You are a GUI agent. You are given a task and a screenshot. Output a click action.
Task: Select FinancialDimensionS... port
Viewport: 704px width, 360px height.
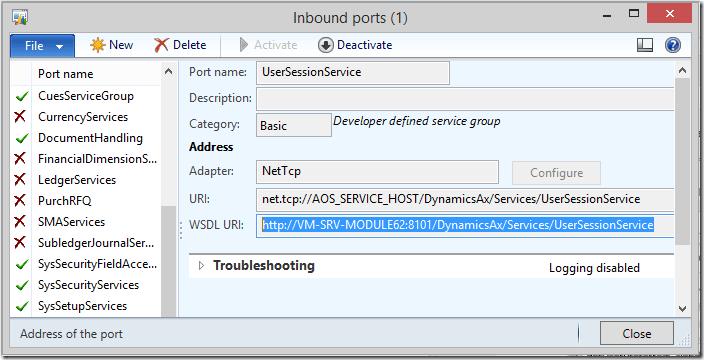point(97,159)
